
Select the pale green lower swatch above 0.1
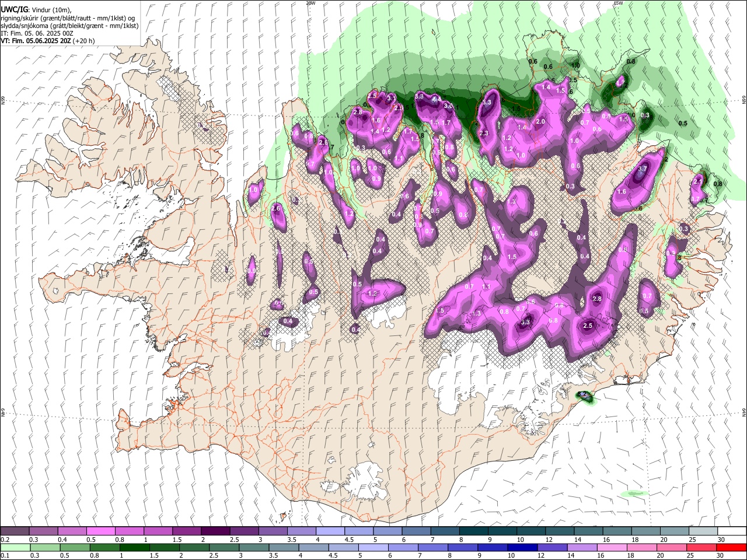click(x=15, y=547)
